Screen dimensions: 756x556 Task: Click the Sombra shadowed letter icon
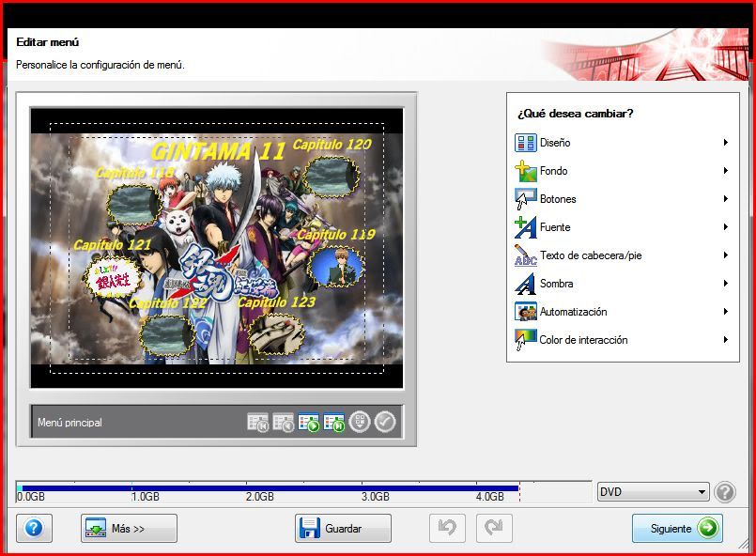(526, 284)
